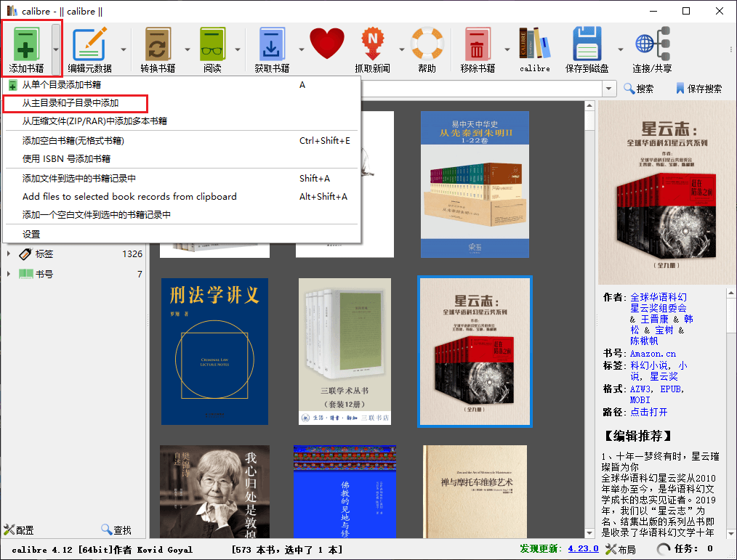The width and height of the screenshot is (737, 560).
Task: Select the 刑法学讲义 book cover
Action: (x=215, y=352)
